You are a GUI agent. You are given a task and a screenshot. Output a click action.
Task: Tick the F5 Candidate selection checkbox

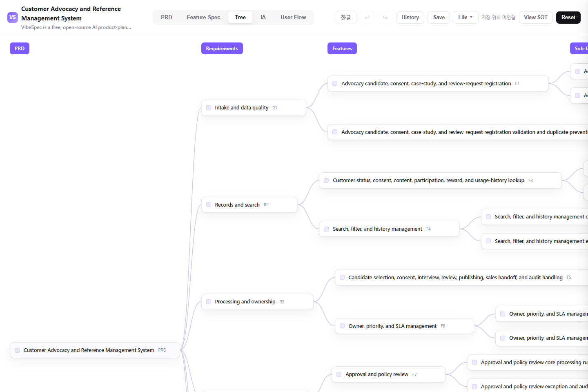(342, 277)
